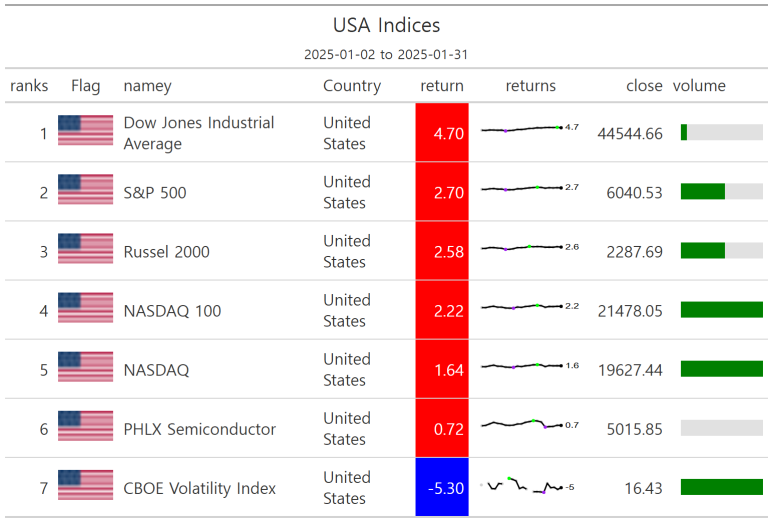Select the PHLX Semiconductor name
The height and width of the screenshot is (522, 773).
(200, 429)
